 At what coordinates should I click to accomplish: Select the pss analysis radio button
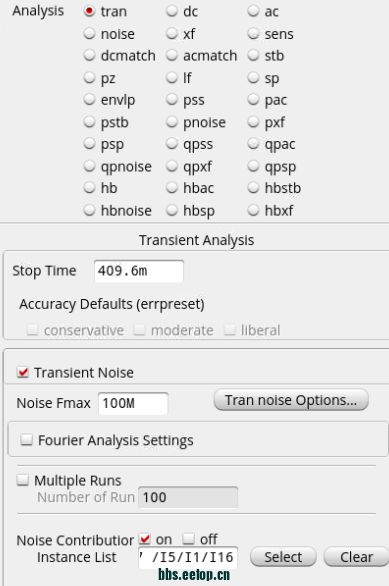[172, 100]
